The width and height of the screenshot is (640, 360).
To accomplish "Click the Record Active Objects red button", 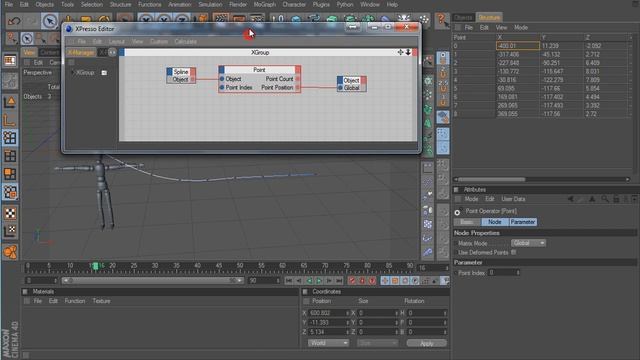I will pos(352,281).
